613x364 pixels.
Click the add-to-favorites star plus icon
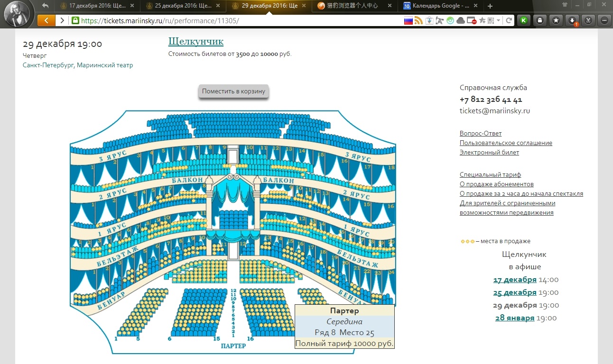click(x=482, y=20)
